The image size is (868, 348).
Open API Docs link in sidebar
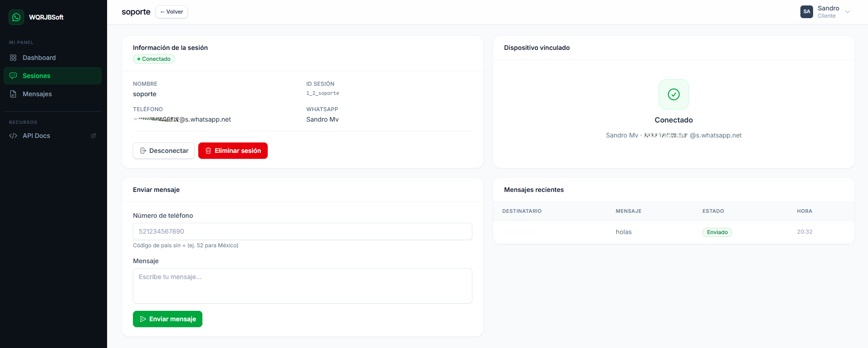[x=36, y=136]
